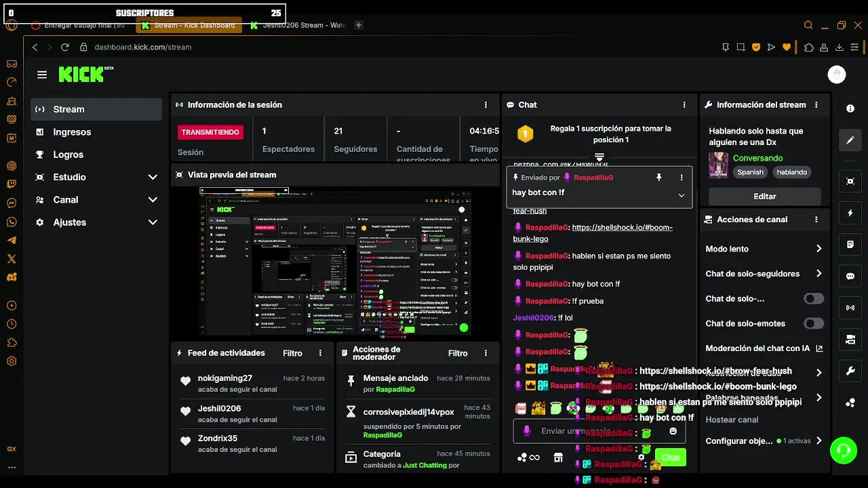Switch to Entregar trabajo final tab
The width and height of the screenshot is (868, 488).
coord(79,25)
